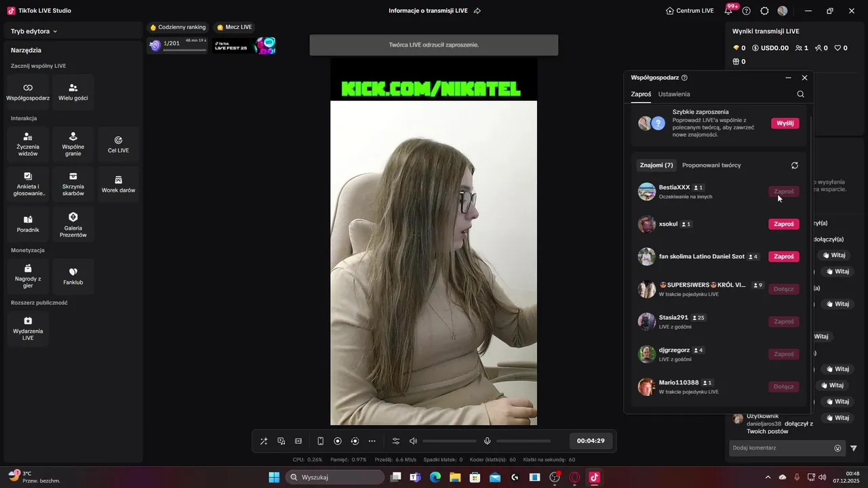The width and height of the screenshot is (868, 488).
Task: Open Życzenia widzów tool
Action: [x=28, y=144]
